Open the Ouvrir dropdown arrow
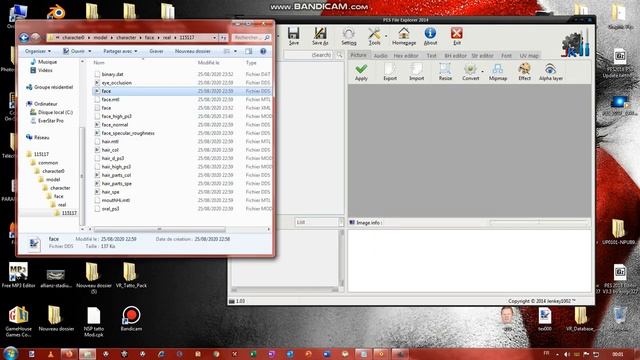 (x=90, y=51)
